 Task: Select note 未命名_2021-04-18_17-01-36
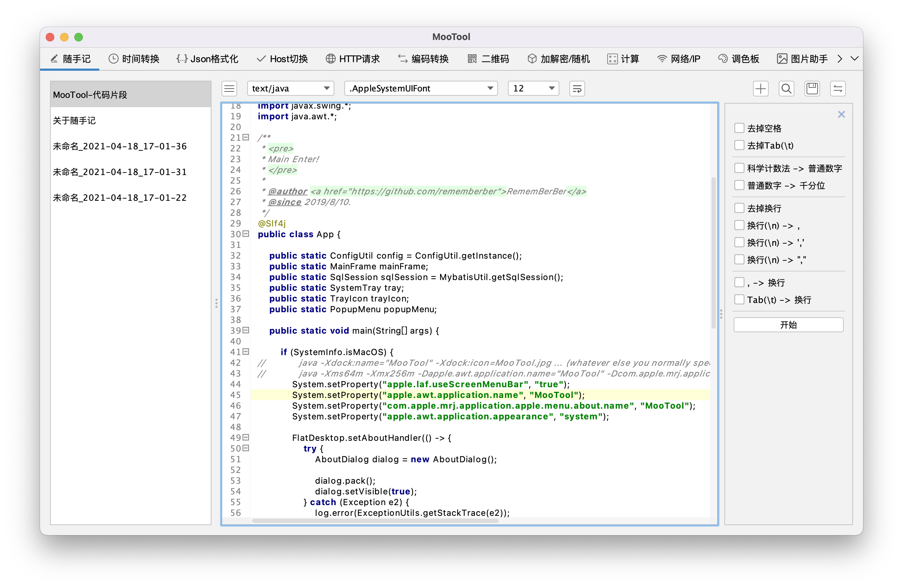click(x=120, y=146)
